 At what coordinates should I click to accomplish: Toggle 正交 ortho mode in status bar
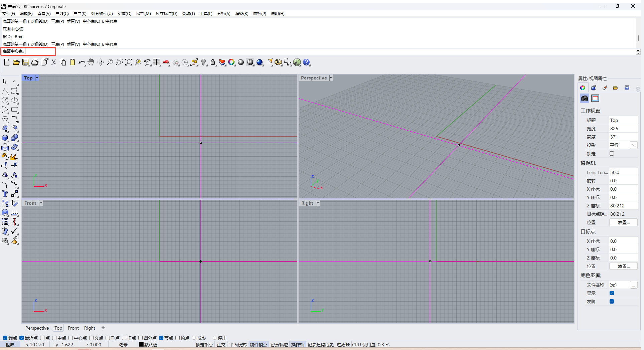pyautogui.click(x=221, y=345)
